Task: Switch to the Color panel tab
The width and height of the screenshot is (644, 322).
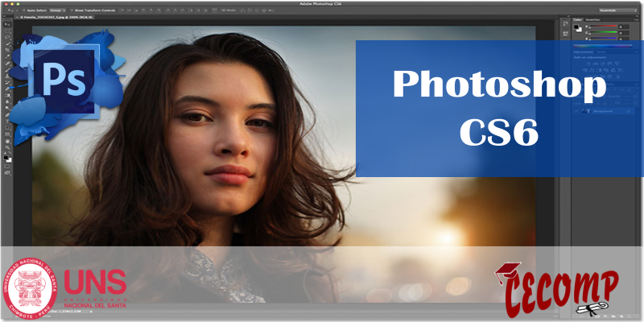Action: coord(577,19)
